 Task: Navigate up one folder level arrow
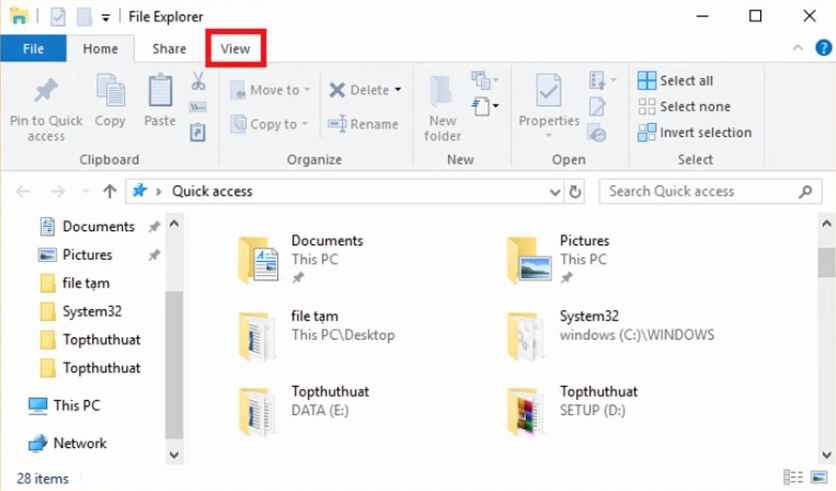110,191
